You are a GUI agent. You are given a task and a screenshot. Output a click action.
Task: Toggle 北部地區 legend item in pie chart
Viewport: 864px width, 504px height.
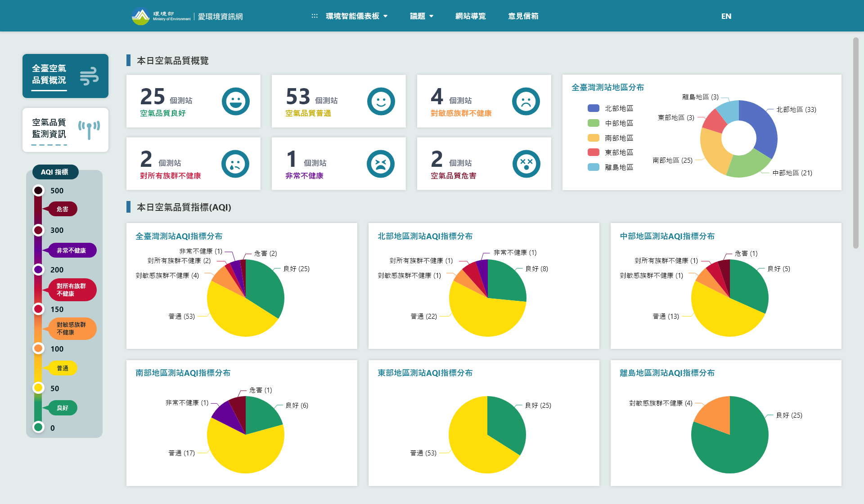tap(611, 108)
